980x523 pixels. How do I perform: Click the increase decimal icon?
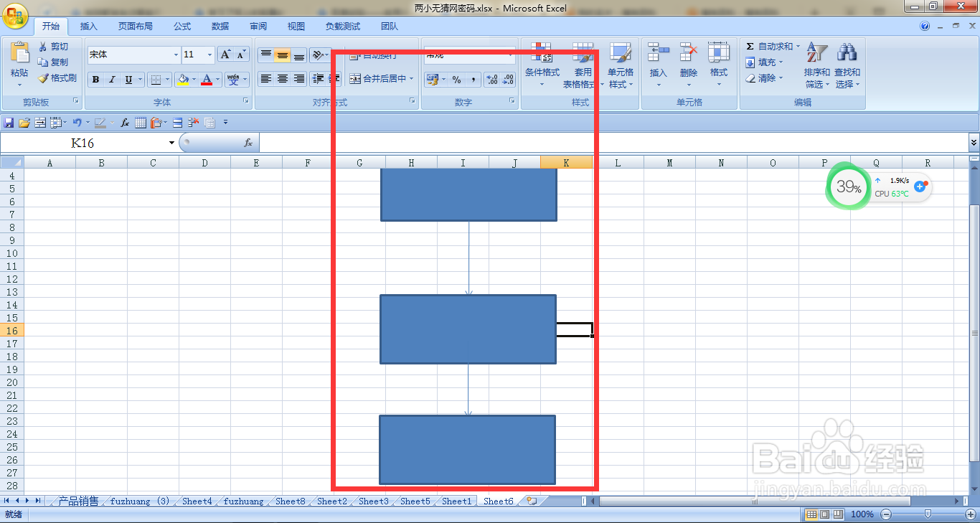(491, 80)
